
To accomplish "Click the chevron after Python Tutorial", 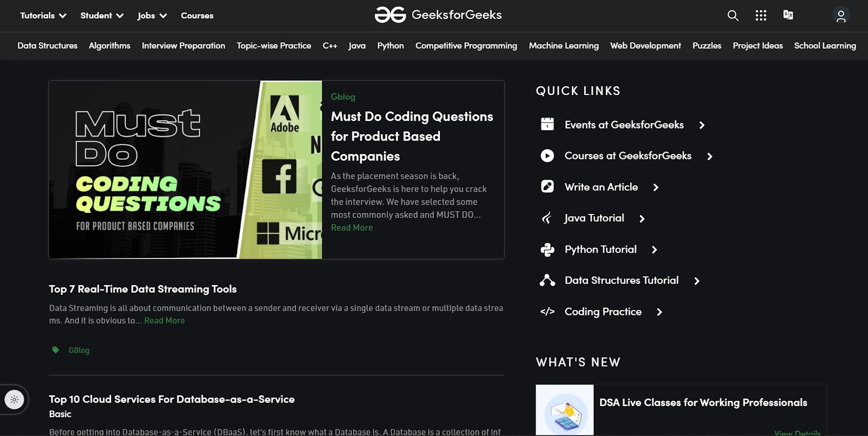I will pos(654,250).
